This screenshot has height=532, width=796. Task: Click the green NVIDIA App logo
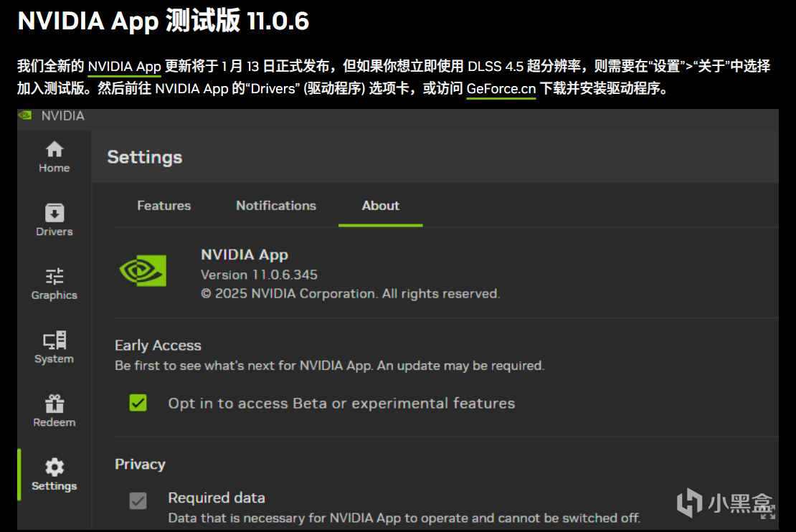click(x=143, y=272)
